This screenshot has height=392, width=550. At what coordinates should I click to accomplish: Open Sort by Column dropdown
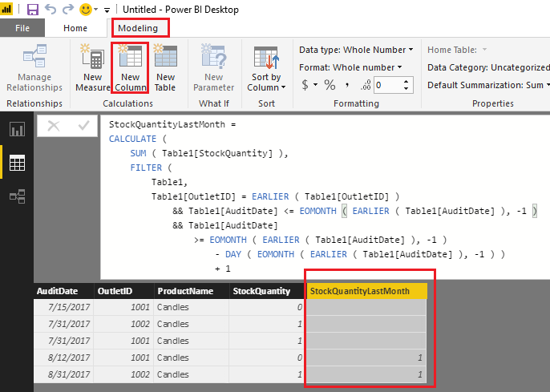[266, 68]
